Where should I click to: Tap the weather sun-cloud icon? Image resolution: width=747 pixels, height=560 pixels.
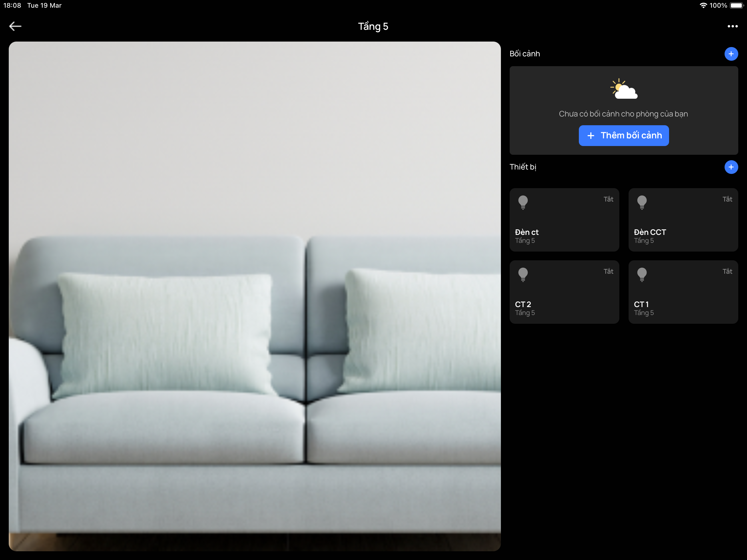(x=623, y=89)
